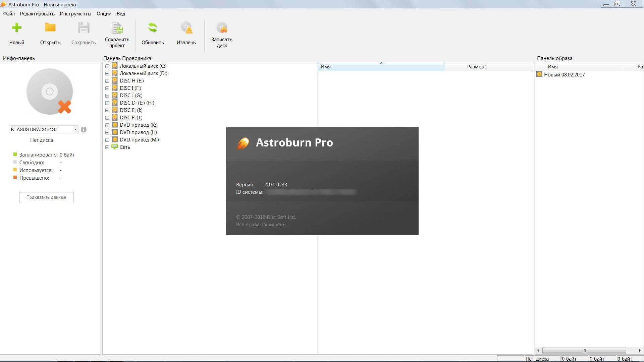Image resolution: width=644 pixels, height=362 pixels.
Task: Click the yellow Используется legend square
Action: pyautogui.click(x=15, y=170)
